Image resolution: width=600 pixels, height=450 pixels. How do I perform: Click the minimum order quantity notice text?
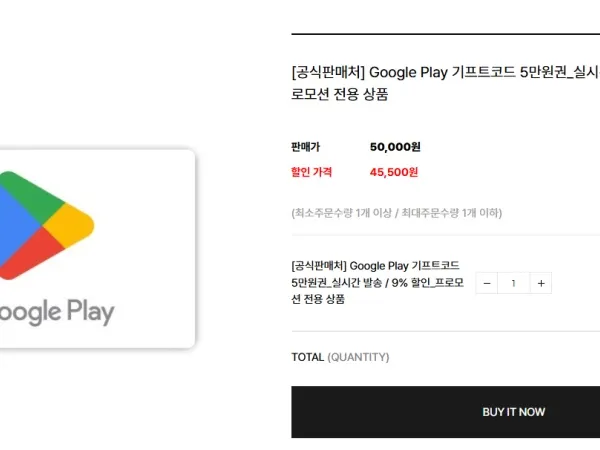396,213
